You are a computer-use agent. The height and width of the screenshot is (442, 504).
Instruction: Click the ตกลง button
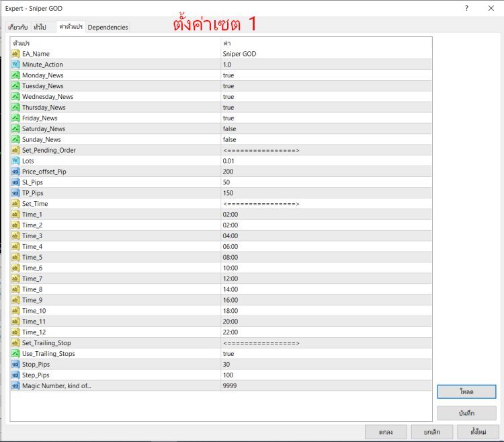click(x=386, y=432)
